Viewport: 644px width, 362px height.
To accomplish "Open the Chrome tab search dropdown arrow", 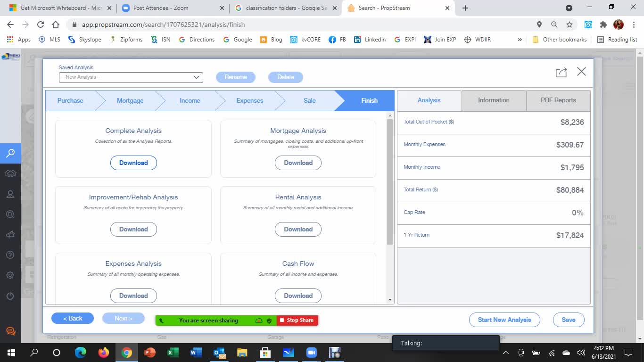I will click(x=569, y=8).
